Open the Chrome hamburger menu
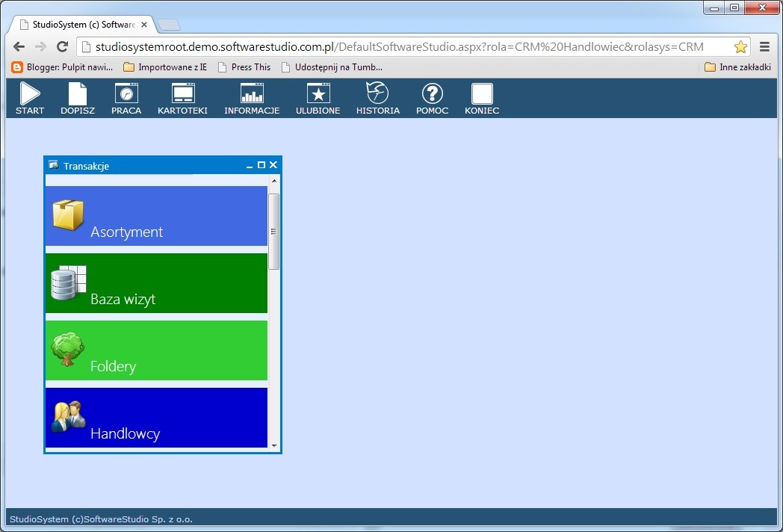Viewport: 783px width, 532px height. pos(764,47)
